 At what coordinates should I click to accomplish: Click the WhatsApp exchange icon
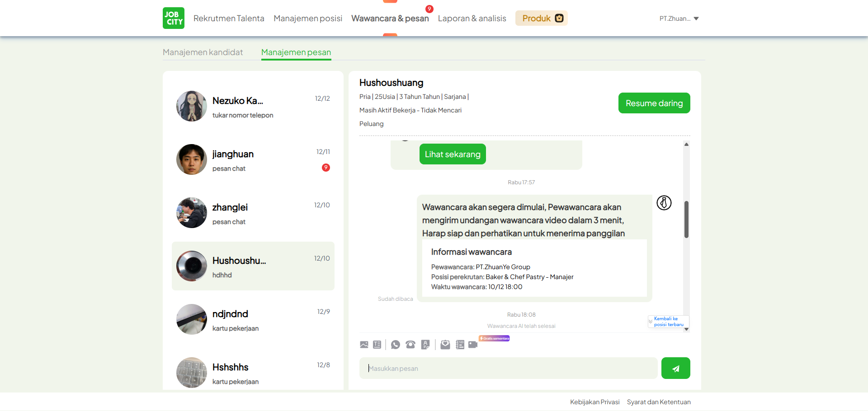(x=396, y=345)
